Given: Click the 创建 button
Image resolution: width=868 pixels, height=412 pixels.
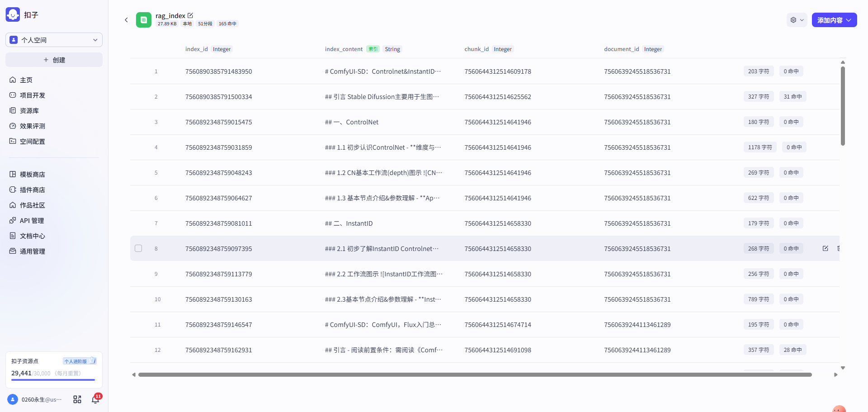Looking at the screenshot, I should [54, 60].
